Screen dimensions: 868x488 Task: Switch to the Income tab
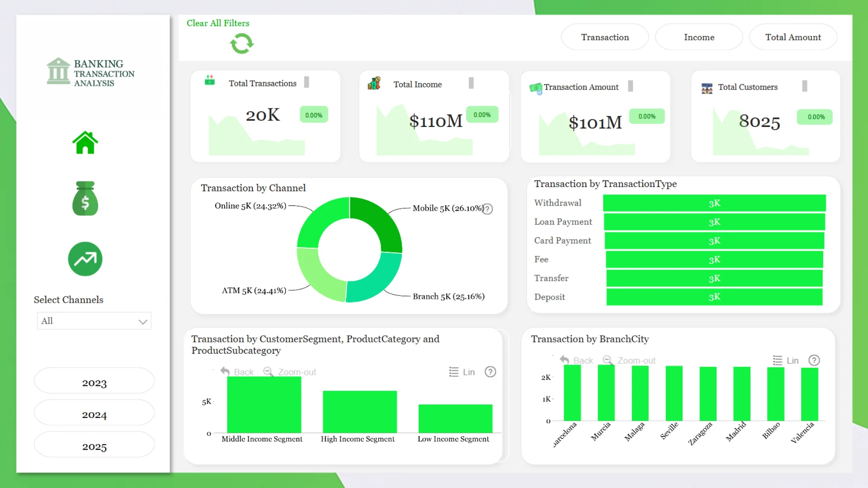pyautogui.click(x=699, y=37)
